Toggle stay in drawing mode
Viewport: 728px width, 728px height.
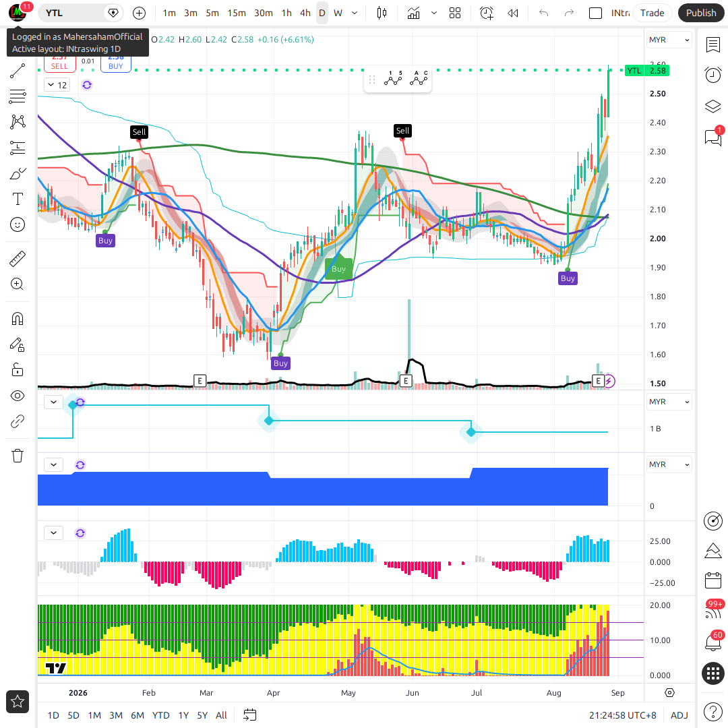(x=17, y=344)
